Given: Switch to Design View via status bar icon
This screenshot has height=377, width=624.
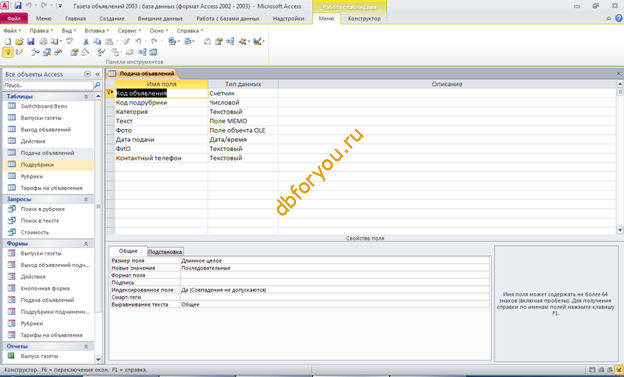Looking at the screenshot, I should coord(618,370).
